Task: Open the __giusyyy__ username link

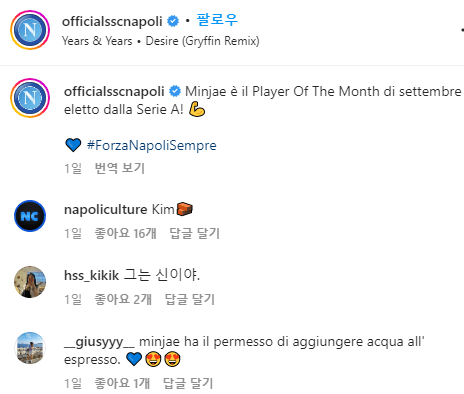Action: [99, 342]
